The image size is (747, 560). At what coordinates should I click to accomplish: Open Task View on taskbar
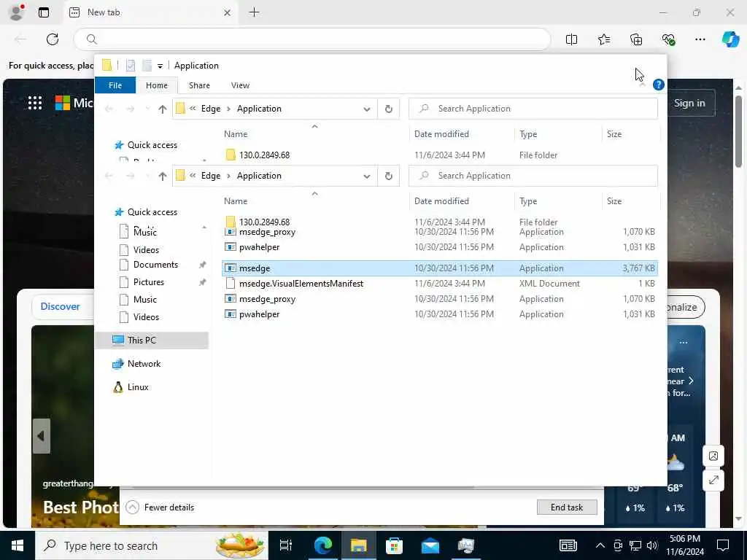[286, 545]
